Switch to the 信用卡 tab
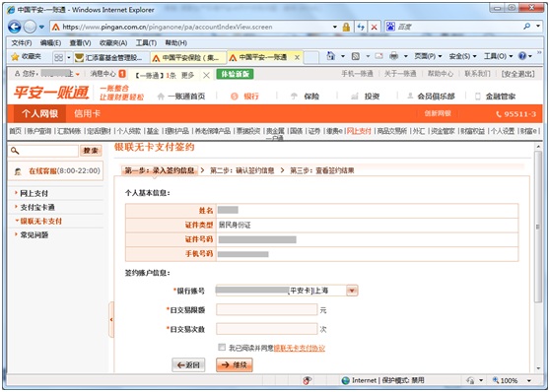The image size is (550, 392). coord(87,113)
